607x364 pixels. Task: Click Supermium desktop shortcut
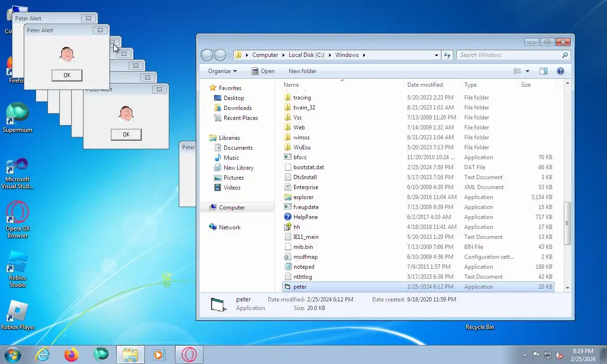tap(18, 118)
